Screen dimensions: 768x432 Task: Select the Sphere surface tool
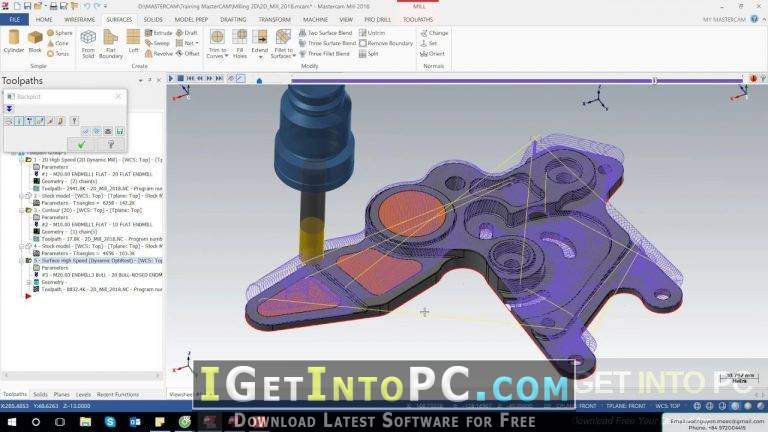[60, 33]
